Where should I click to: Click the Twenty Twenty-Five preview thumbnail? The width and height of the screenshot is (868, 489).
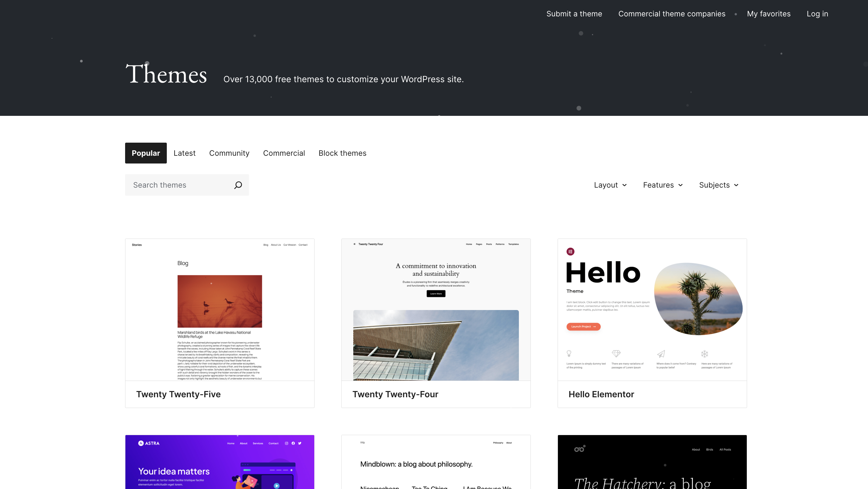(220, 310)
